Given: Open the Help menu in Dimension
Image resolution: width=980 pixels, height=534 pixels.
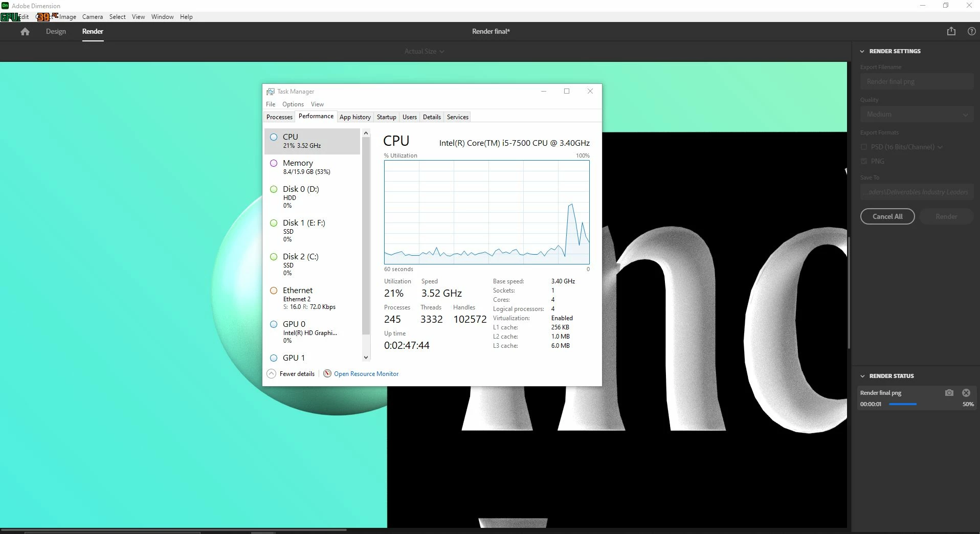Looking at the screenshot, I should point(186,17).
